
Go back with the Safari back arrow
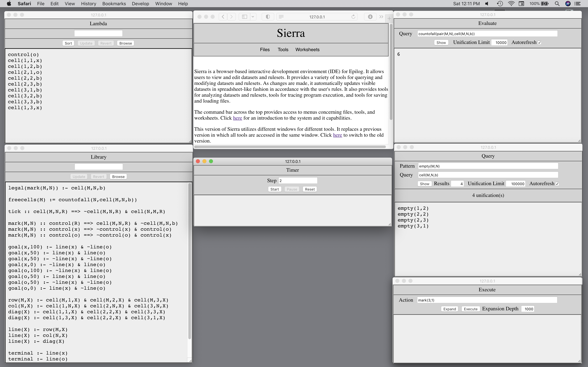pyautogui.click(x=223, y=17)
